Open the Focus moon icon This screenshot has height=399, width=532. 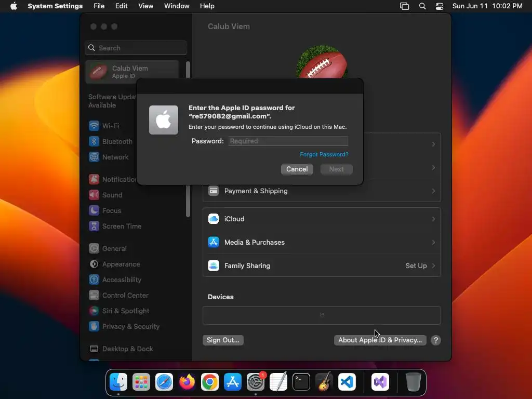94,210
